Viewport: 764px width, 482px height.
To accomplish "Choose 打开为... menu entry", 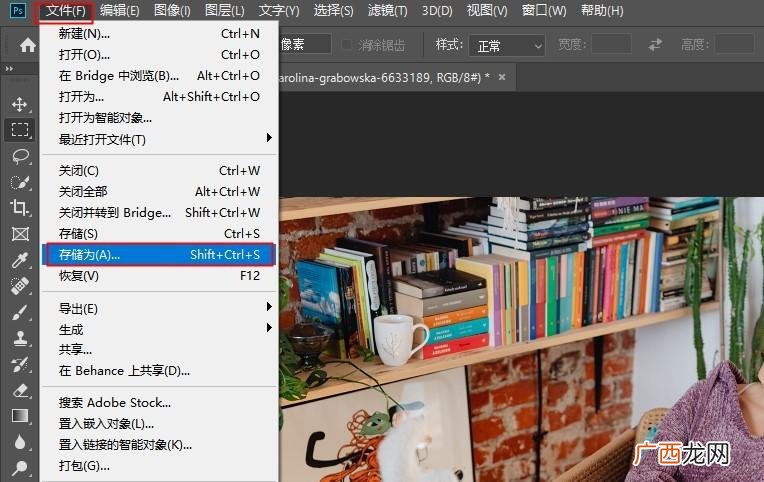I will (159, 96).
